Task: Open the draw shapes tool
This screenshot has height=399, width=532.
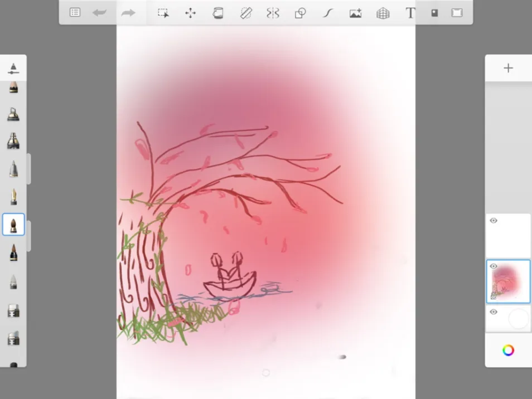Action: [300, 13]
